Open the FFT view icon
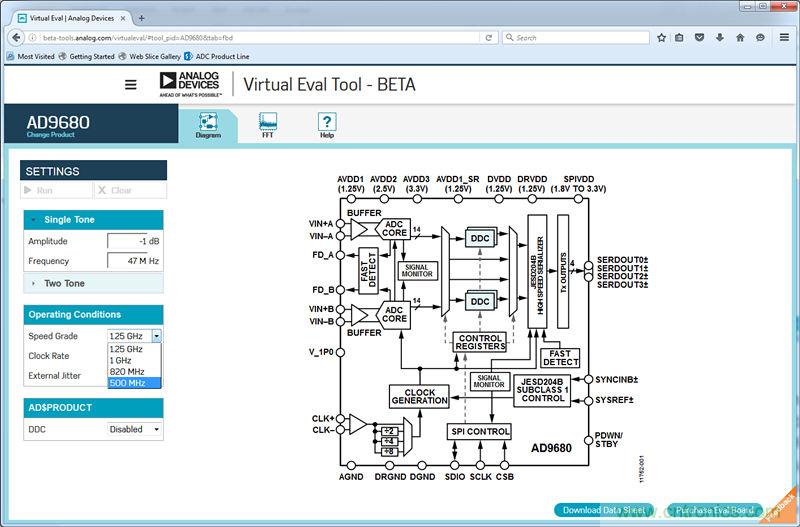Image resolution: width=800 pixels, height=527 pixels. [x=267, y=122]
